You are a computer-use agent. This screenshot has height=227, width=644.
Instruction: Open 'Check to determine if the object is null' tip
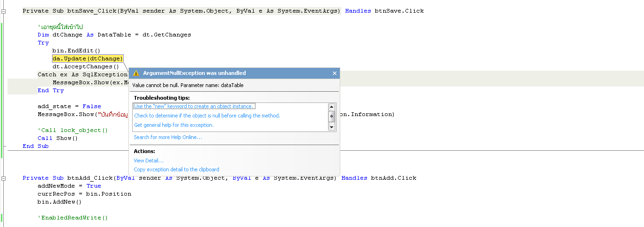coord(207,116)
